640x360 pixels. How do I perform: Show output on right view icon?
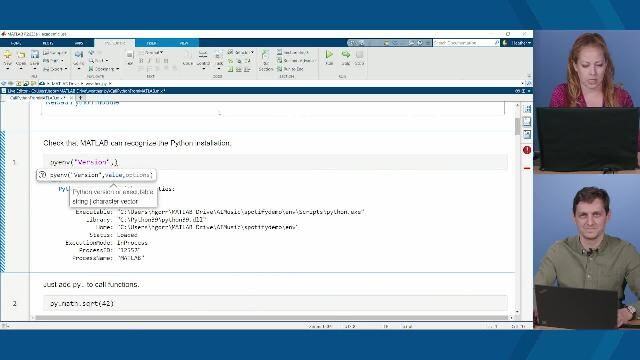(x=527, y=109)
